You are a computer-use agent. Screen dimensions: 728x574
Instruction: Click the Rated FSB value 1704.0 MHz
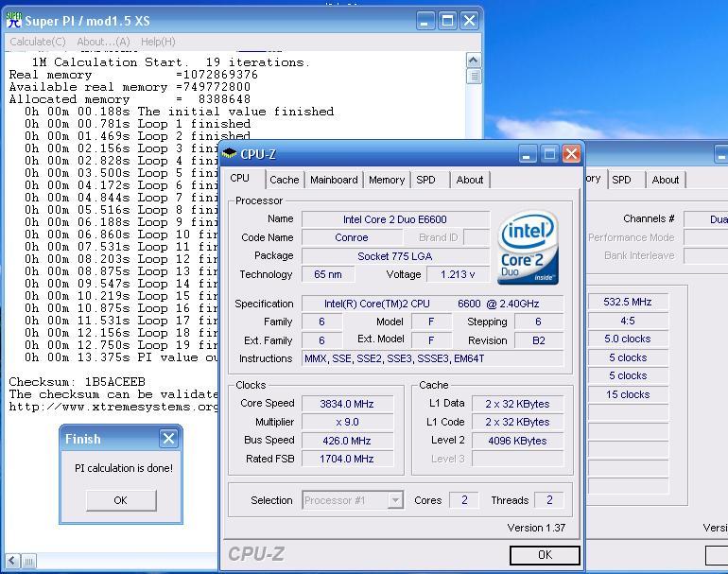coord(347,459)
